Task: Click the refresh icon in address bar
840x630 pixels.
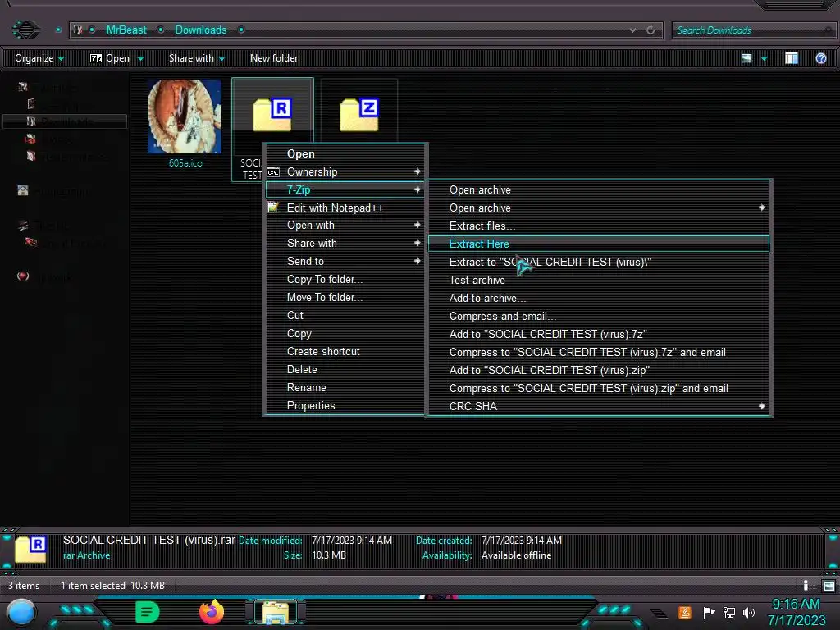Action: point(651,30)
